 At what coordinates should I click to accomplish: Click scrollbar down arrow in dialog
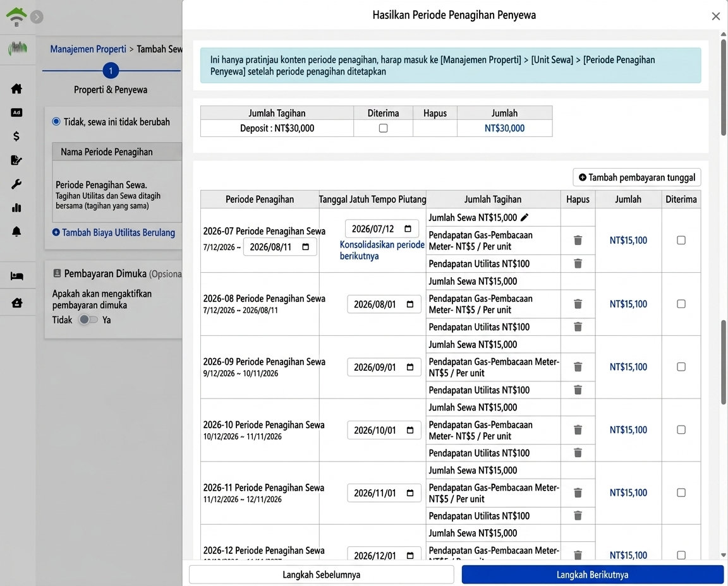pos(724,555)
